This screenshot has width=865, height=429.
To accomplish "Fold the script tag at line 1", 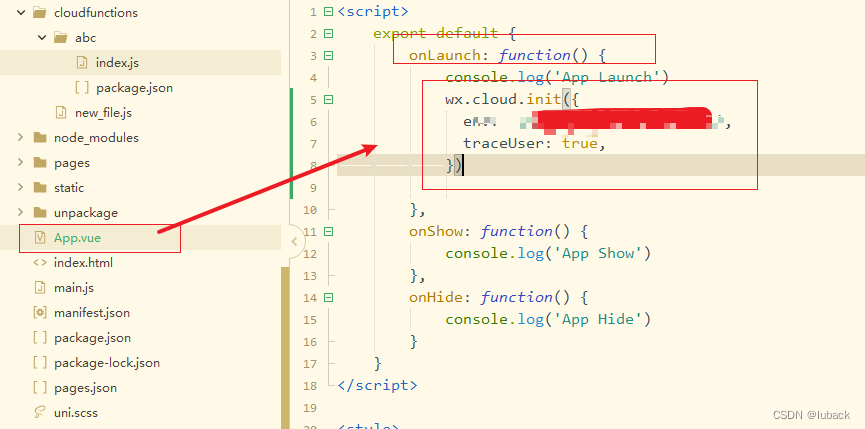I will 329,12.
